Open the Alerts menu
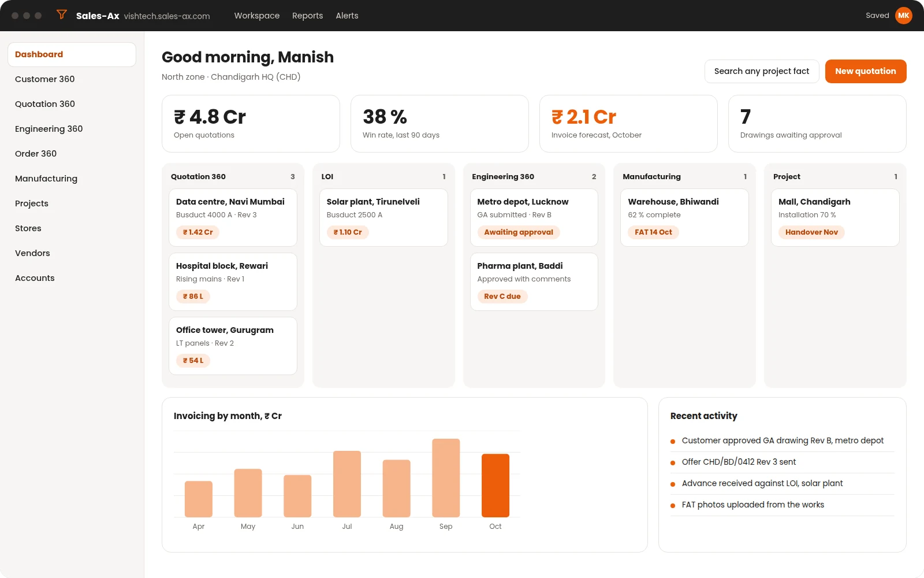The height and width of the screenshot is (578, 924). click(347, 16)
